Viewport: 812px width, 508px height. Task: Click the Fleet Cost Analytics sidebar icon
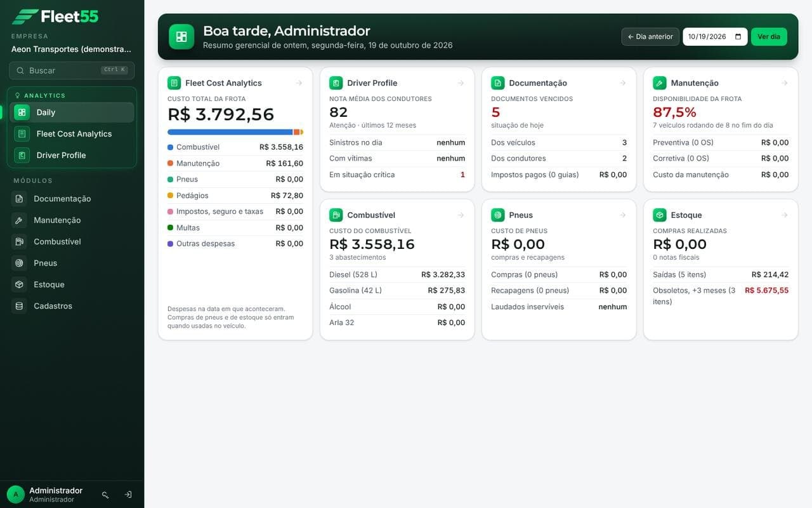point(22,134)
